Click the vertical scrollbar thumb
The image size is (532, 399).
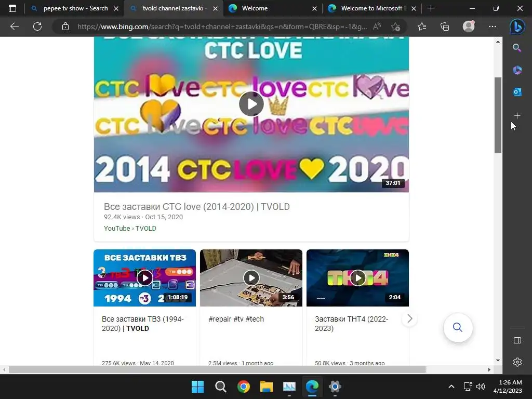coord(498,115)
